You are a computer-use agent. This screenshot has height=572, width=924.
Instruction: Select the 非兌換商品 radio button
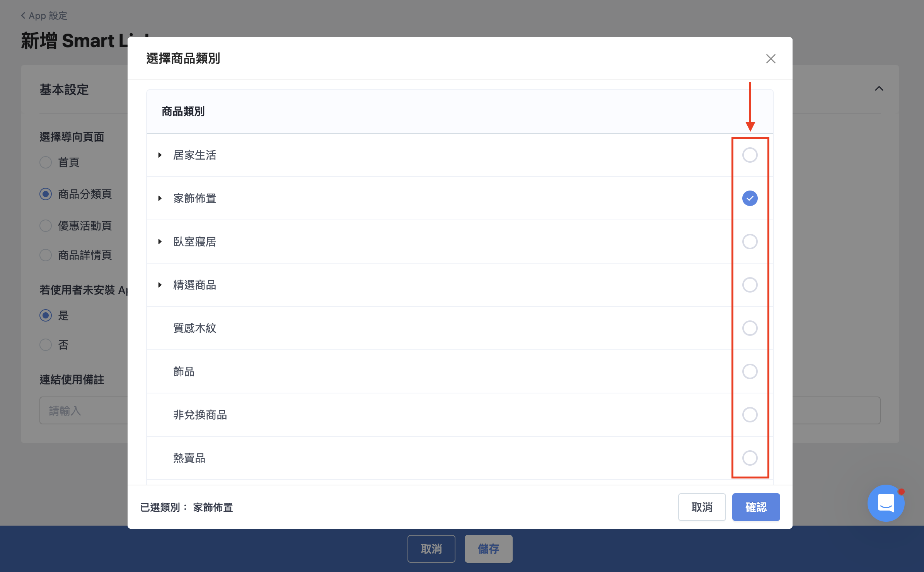(750, 415)
